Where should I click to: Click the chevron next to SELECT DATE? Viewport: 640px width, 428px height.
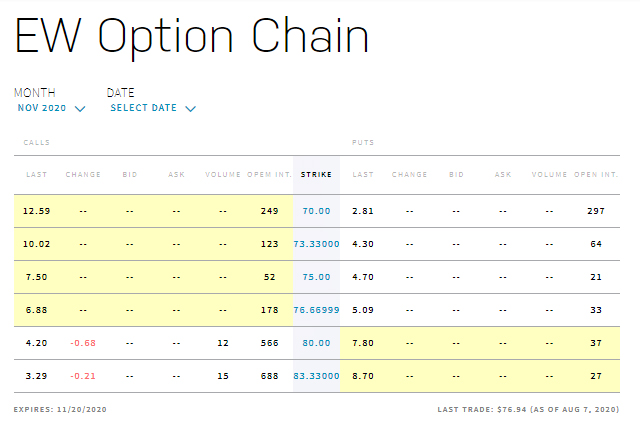pyautogui.click(x=191, y=109)
